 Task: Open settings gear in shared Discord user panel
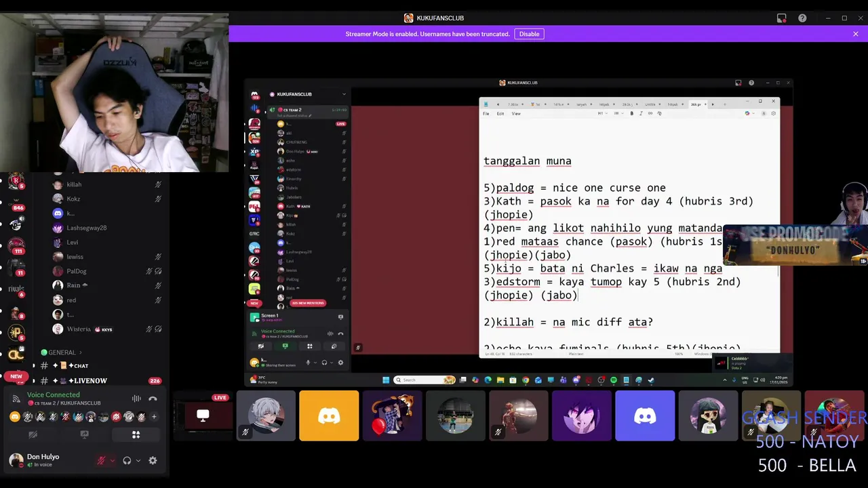click(x=340, y=363)
